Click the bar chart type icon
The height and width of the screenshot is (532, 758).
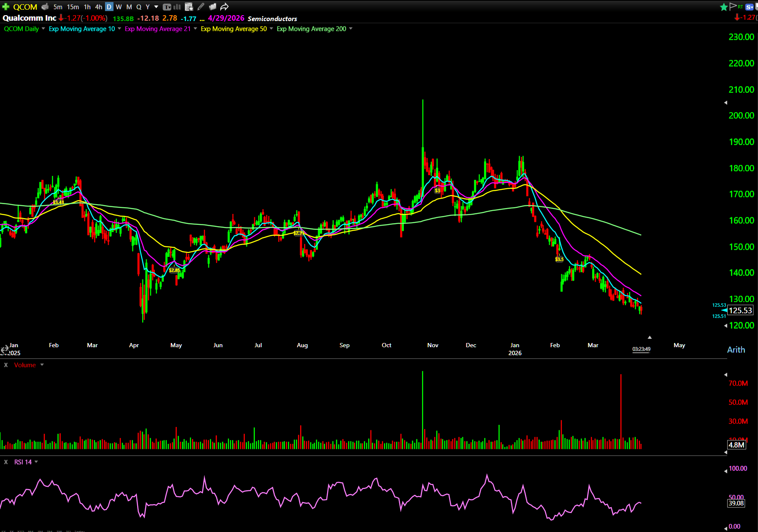coord(177,7)
